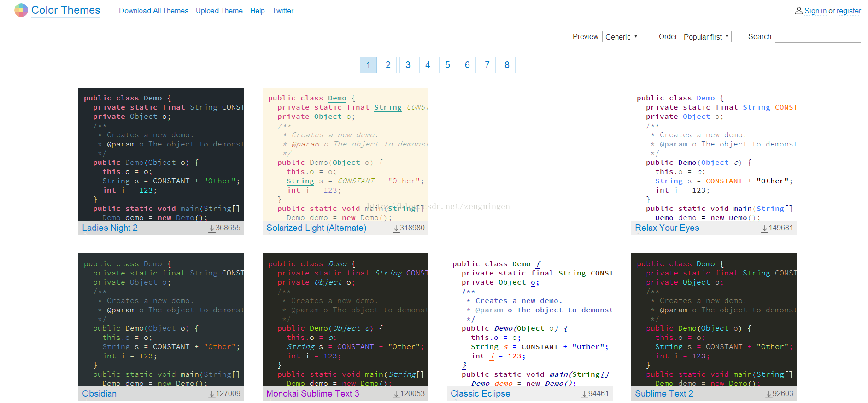Click the 127009 download count
This screenshot has width=868, height=403.
coord(228,394)
